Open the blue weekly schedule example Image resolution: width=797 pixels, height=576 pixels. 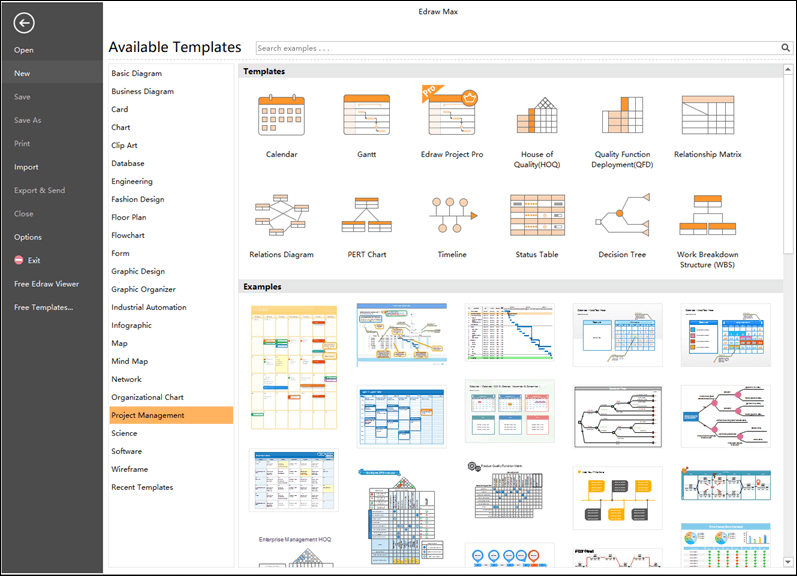click(402, 416)
